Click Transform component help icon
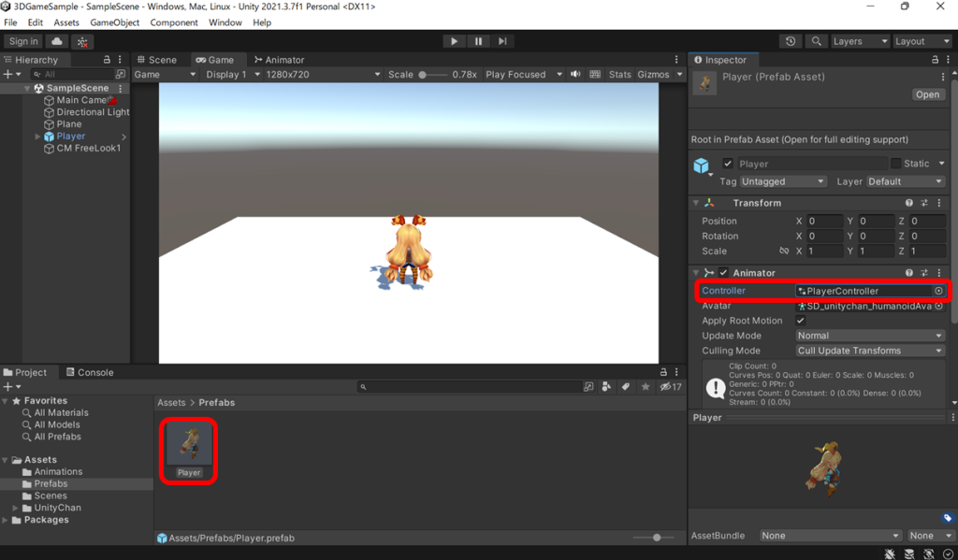Viewport: 958px width, 560px height. click(x=908, y=203)
